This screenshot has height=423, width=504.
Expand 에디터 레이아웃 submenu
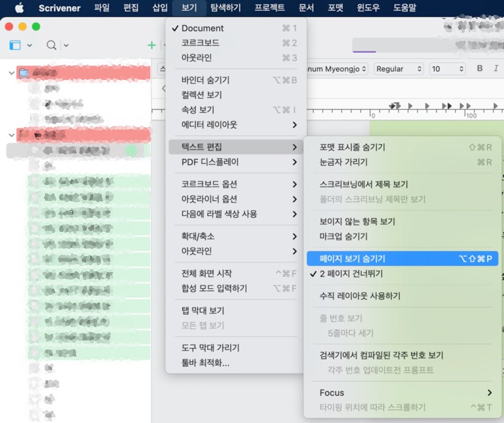click(236, 125)
